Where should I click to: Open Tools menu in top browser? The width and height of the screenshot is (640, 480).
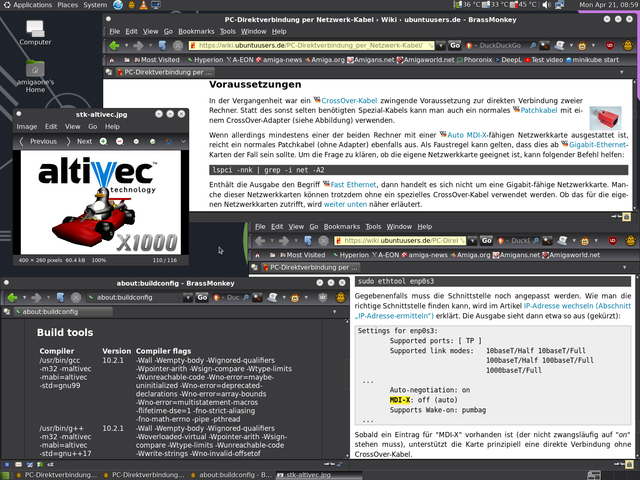point(227,31)
